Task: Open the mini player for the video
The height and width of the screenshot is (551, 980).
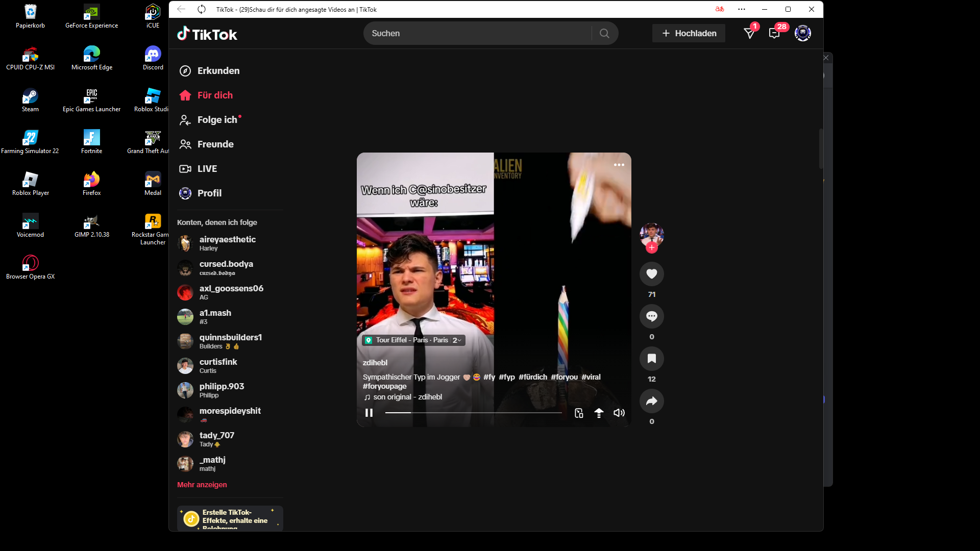Action: [x=579, y=413]
